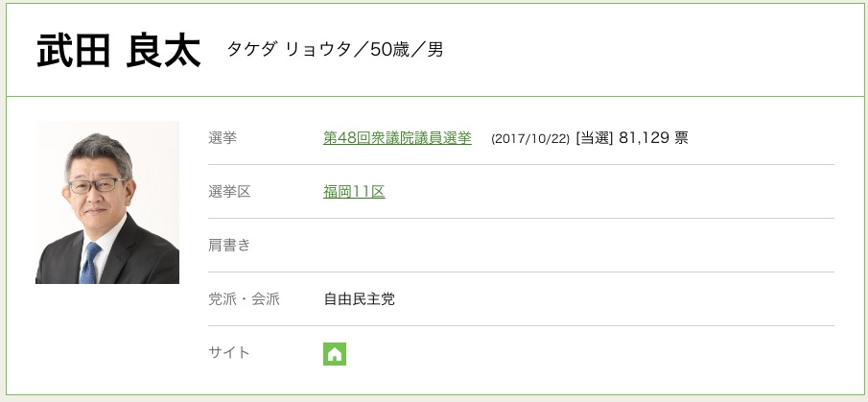Viewport: 868px width, 402px height.
Task: Click the given name 良太 in the heading
Action: [x=163, y=51]
